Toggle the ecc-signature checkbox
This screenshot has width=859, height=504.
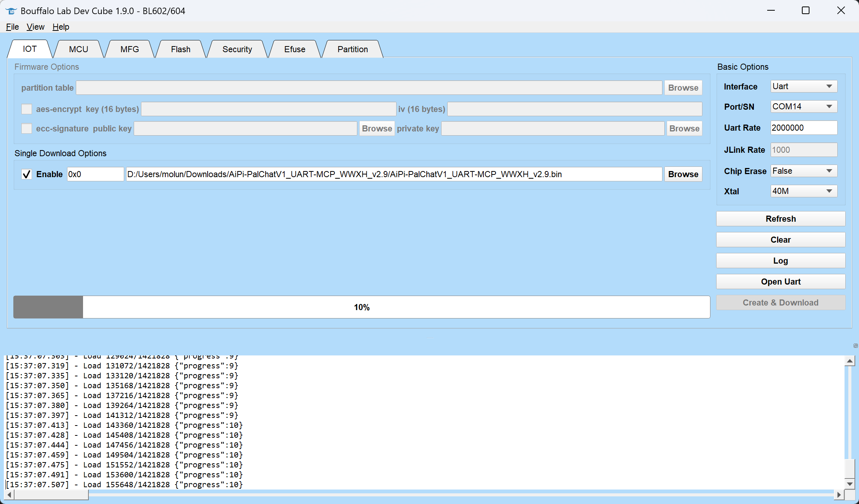27,128
